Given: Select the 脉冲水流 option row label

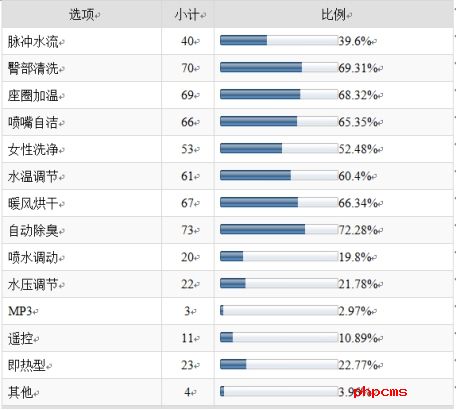Looking at the screenshot, I should 33,42.
